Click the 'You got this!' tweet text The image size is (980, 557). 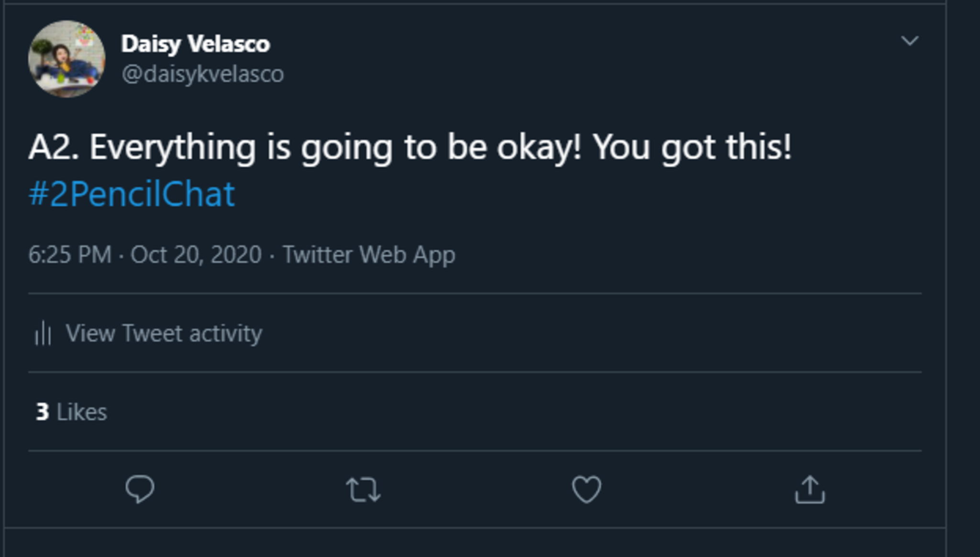click(692, 147)
